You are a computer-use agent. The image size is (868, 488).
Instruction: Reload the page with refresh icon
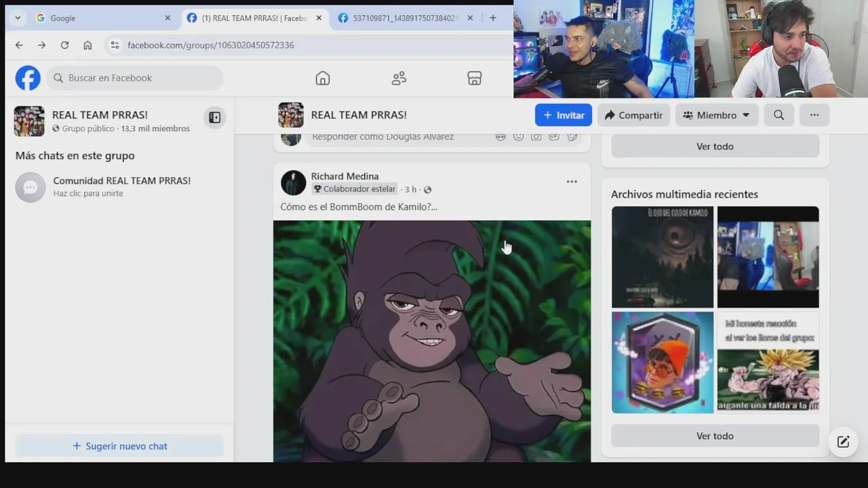[64, 45]
